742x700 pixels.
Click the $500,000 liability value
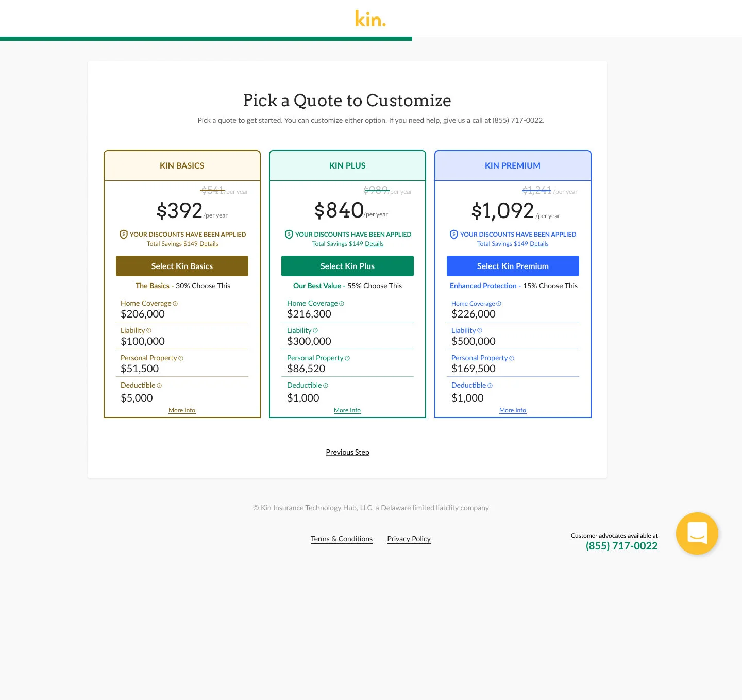[x=474, y=341]
